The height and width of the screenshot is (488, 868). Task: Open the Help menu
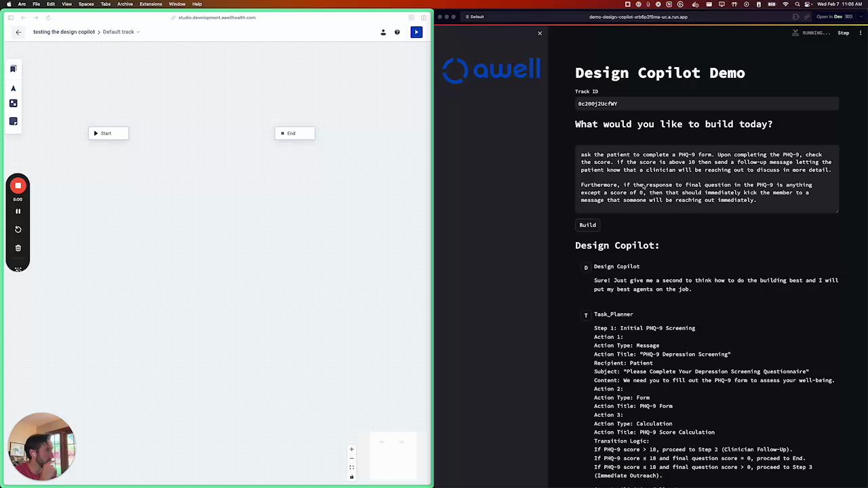pos(197,4)
